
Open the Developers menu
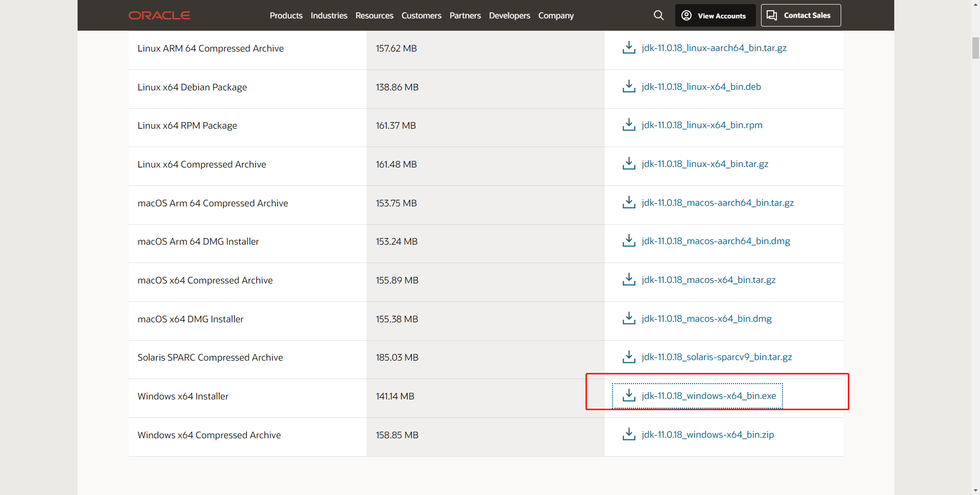click(x=509, y=15)
